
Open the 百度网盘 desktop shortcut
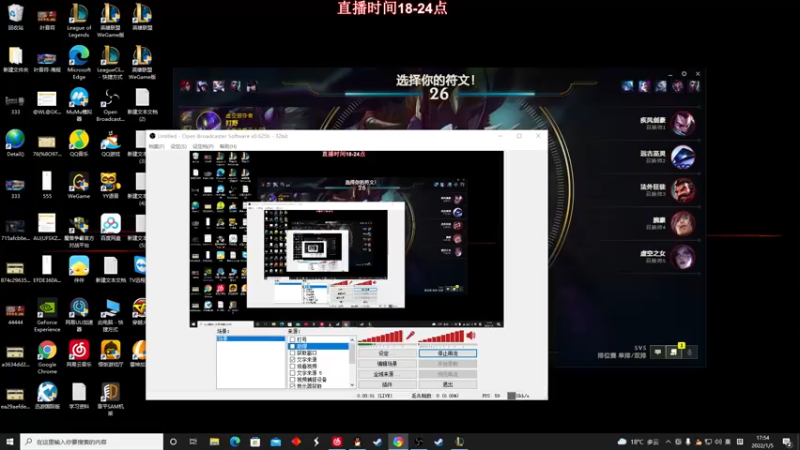[110, 228]
